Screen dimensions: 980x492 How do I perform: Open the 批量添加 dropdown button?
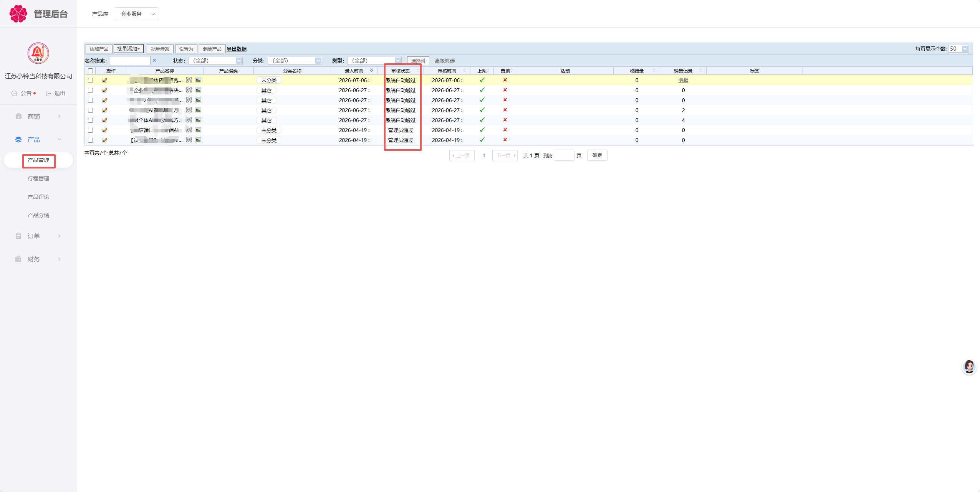click(x=129, y=49)
